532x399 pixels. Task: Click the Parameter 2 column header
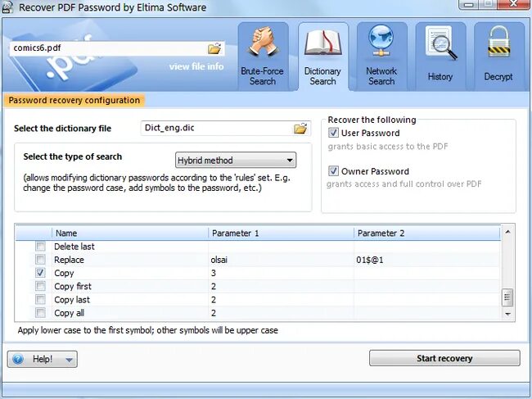pos(426,233)
